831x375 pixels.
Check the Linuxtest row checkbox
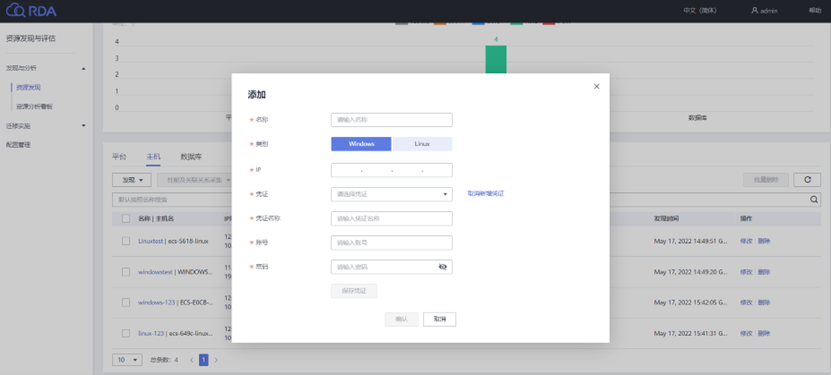coord(126,241)
